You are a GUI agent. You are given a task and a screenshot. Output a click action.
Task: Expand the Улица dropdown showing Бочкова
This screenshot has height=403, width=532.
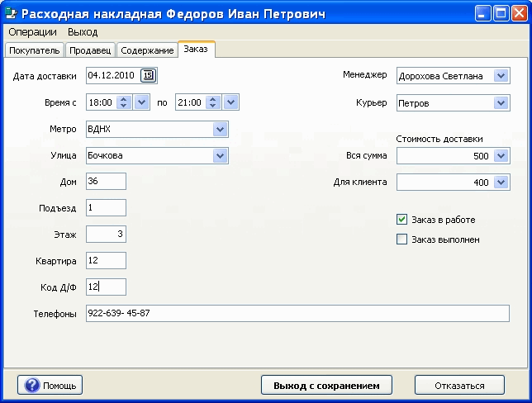click(221, 156)
